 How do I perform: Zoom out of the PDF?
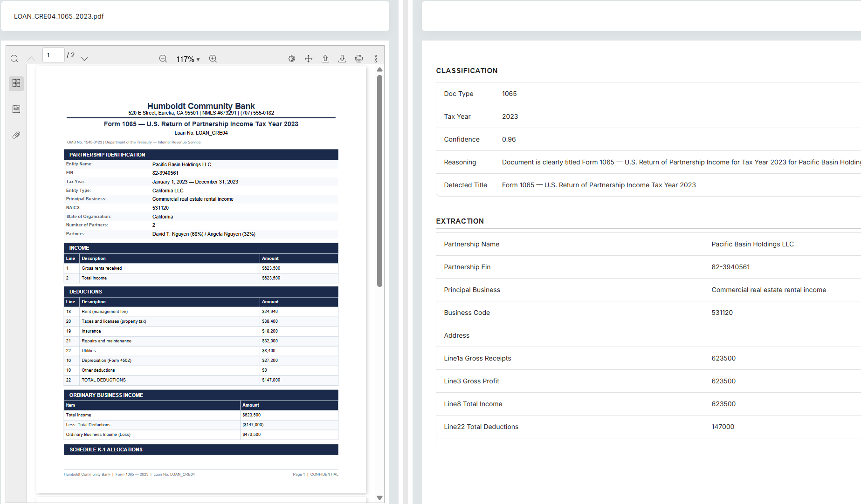(x=163, y=59)
